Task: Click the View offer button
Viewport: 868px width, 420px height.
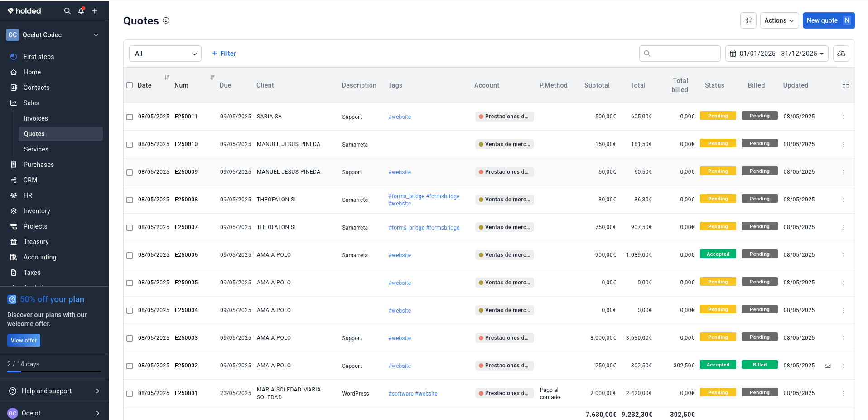Action: click(24, 340)
